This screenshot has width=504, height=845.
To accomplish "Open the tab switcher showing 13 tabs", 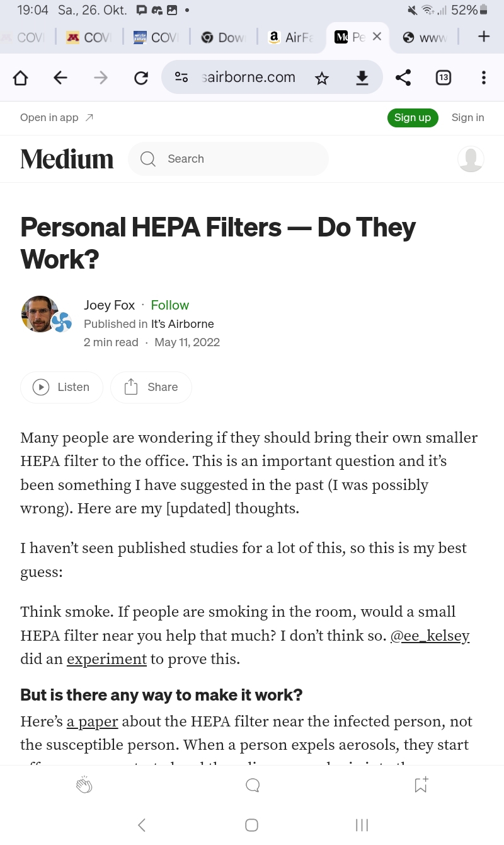I will (444, 78).
